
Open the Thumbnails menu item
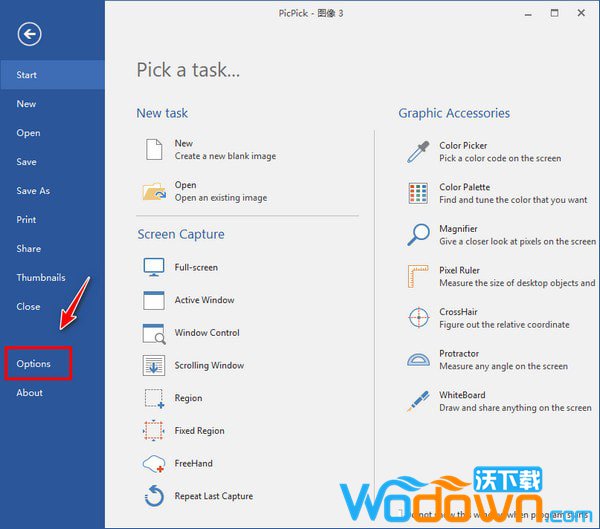[41, 278]
